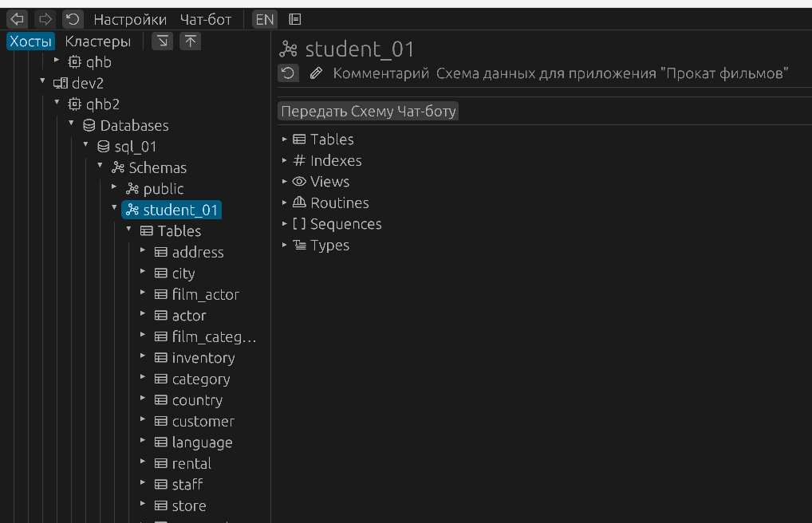Image resolution: width=812 pixels, height=523 pixels.
Task: Select the customer table in the tree
Action: [x=203, y=422]
